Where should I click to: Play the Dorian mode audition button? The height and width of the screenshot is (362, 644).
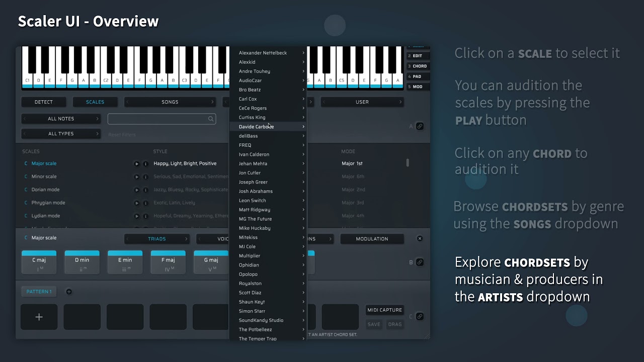point(136,190)
